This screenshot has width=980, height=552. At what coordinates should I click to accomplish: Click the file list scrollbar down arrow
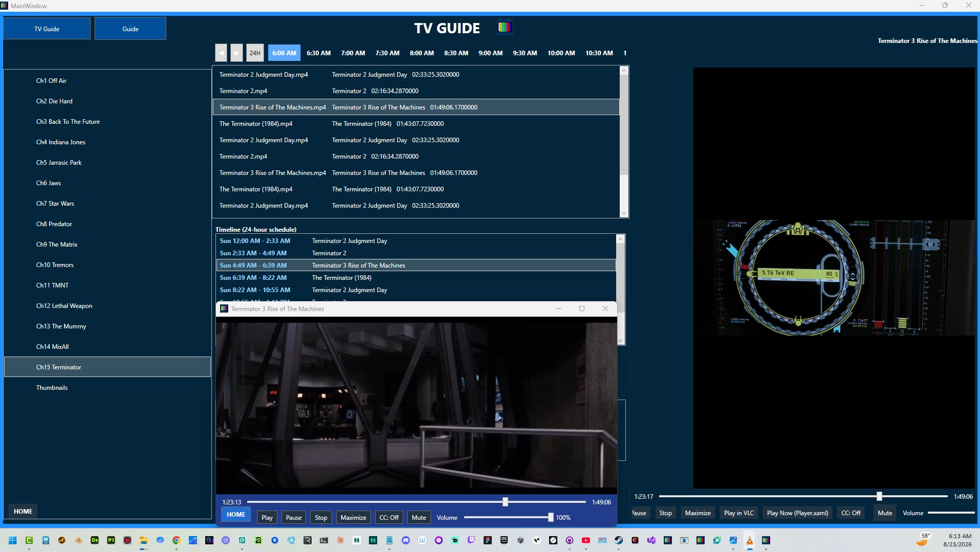point(624,213)
